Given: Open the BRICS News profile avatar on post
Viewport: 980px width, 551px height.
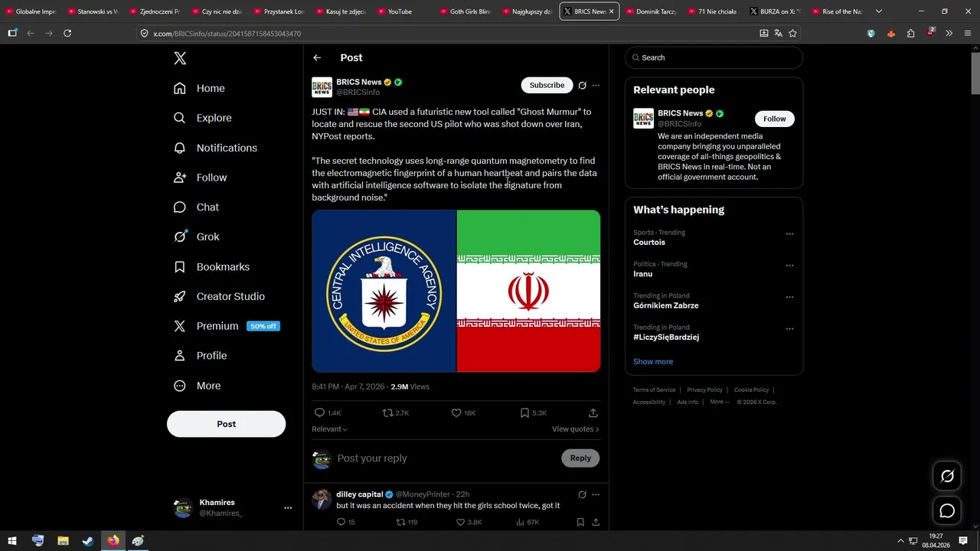Looking at the screenshot, I should pos(322,87).
